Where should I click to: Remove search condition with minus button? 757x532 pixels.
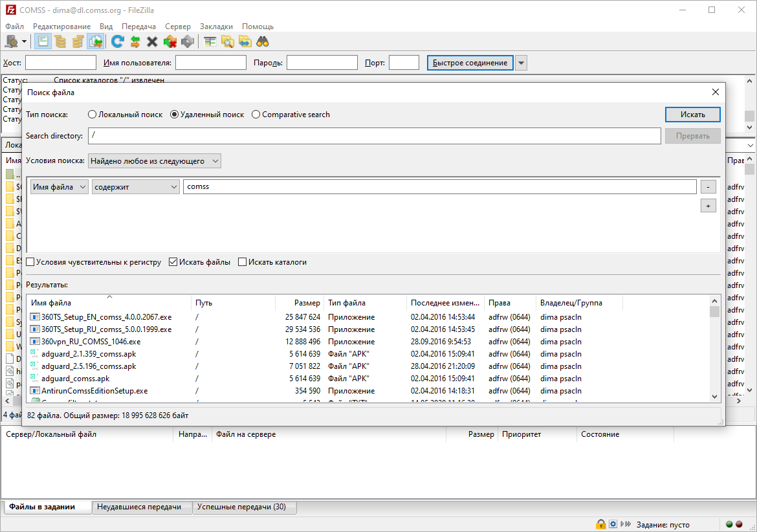point(708,187)
